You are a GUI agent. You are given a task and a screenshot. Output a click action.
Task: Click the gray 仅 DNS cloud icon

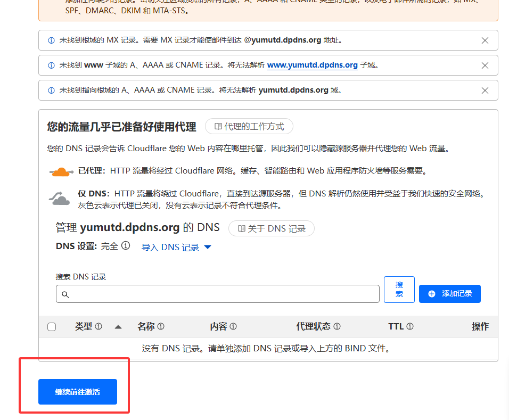point(60,199)
